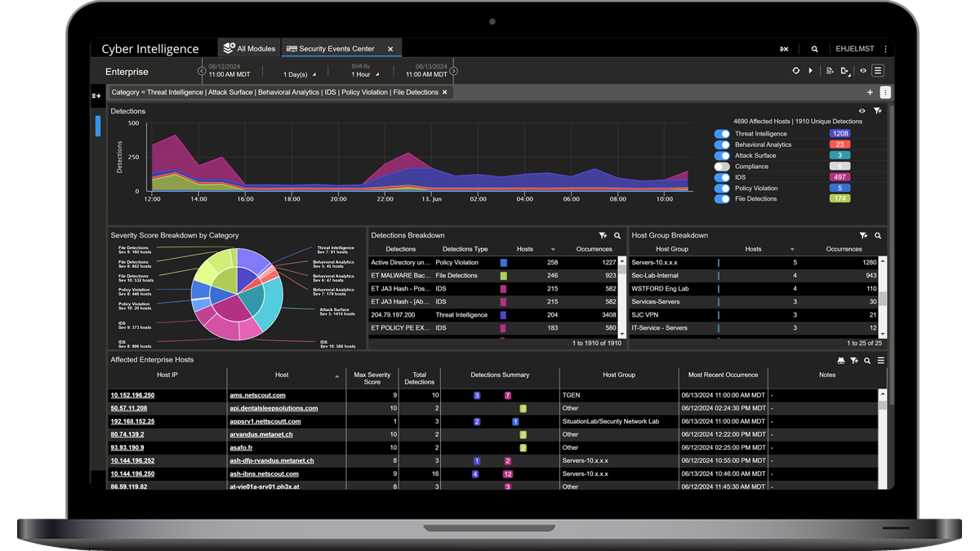Add a new filter with the plus icon

click(x=870, y=93)
